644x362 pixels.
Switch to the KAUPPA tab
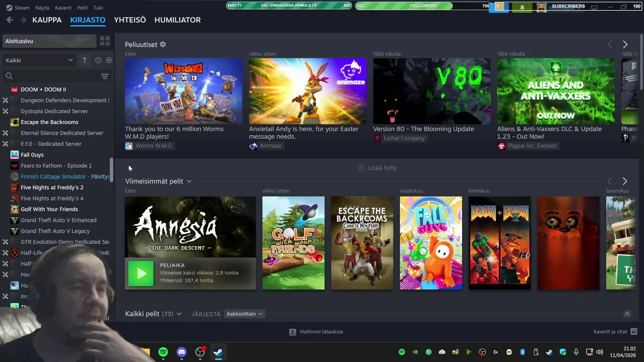pyautogui.click(x=47, y=20)
